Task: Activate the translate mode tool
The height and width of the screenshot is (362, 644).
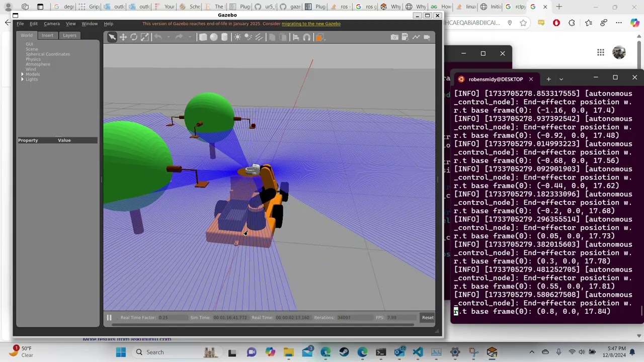Action: click(x=123, y=37)
